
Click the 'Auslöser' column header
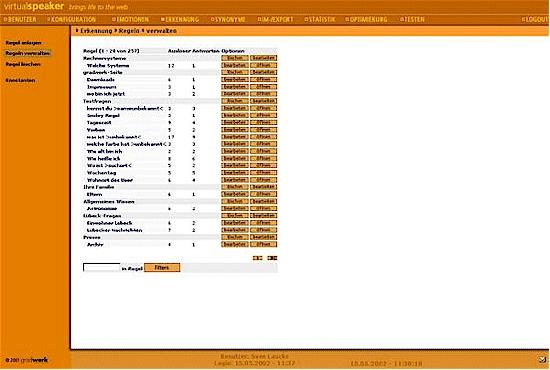(179, 51)
